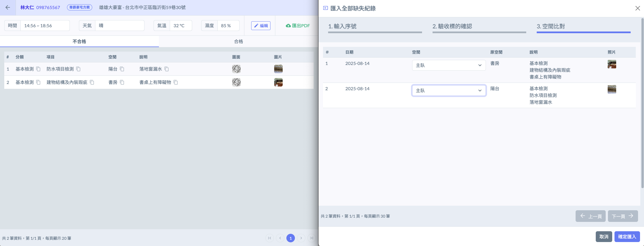
Task: Switch to the 合格 tab
Action: [x=238, y=41]
